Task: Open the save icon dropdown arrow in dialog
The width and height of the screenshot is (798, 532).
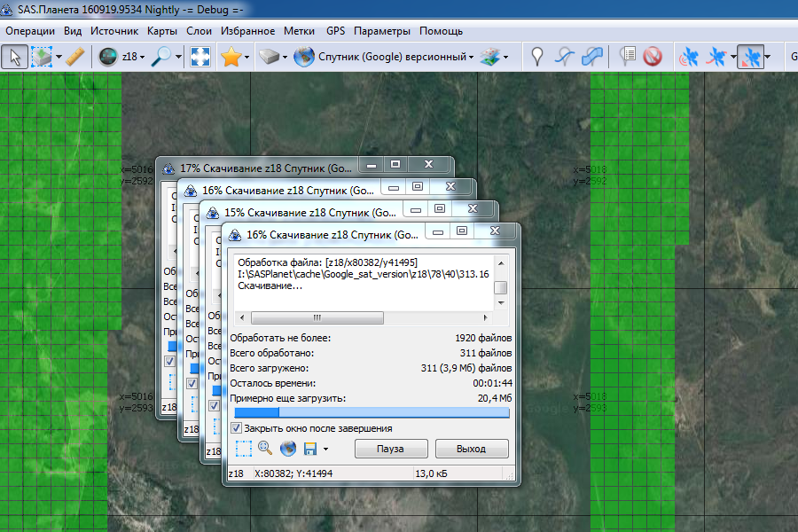Action: [x=325, y=450]
